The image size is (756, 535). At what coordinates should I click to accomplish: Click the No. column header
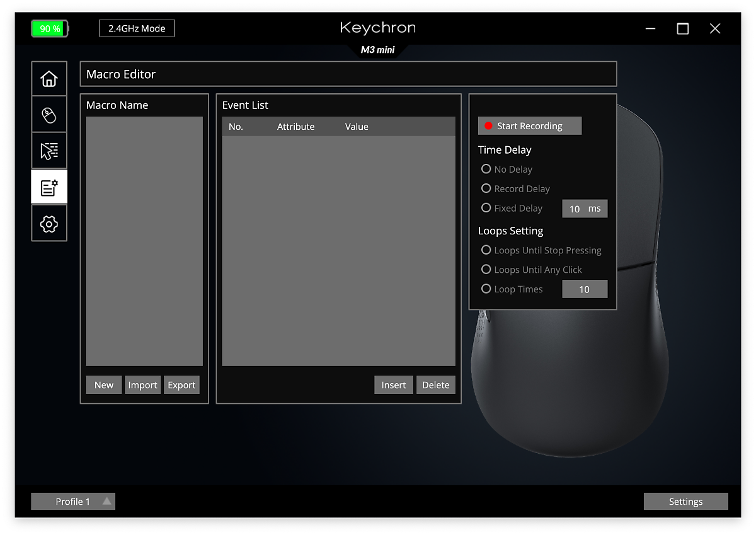(x=236, y=127)
